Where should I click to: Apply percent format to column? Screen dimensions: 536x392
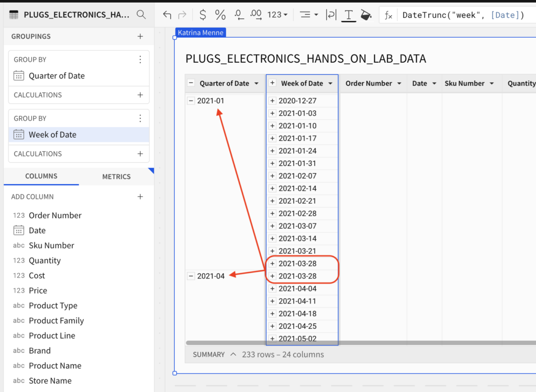pyautogui.click(x=220, y=15)
